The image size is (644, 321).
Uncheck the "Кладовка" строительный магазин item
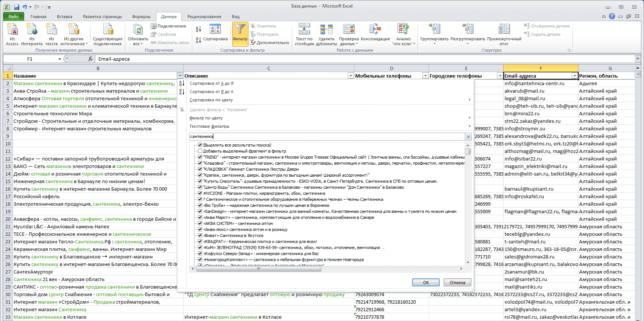[200, 163]
